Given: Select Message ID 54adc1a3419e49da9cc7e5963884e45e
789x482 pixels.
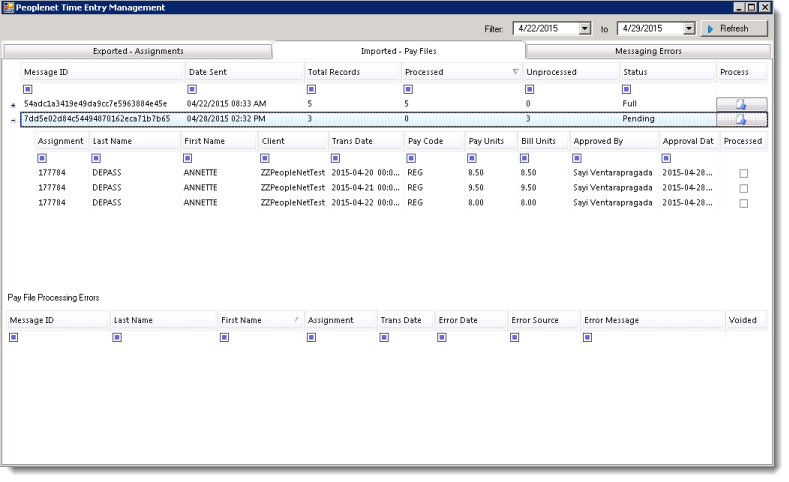Looking at the screenshot, I should pyautogui.click(x=96, y=104).
